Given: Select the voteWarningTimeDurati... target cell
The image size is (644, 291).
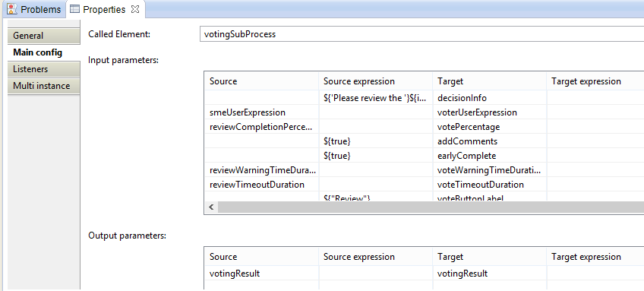Looking at the screenshot, I should (489, 170).
